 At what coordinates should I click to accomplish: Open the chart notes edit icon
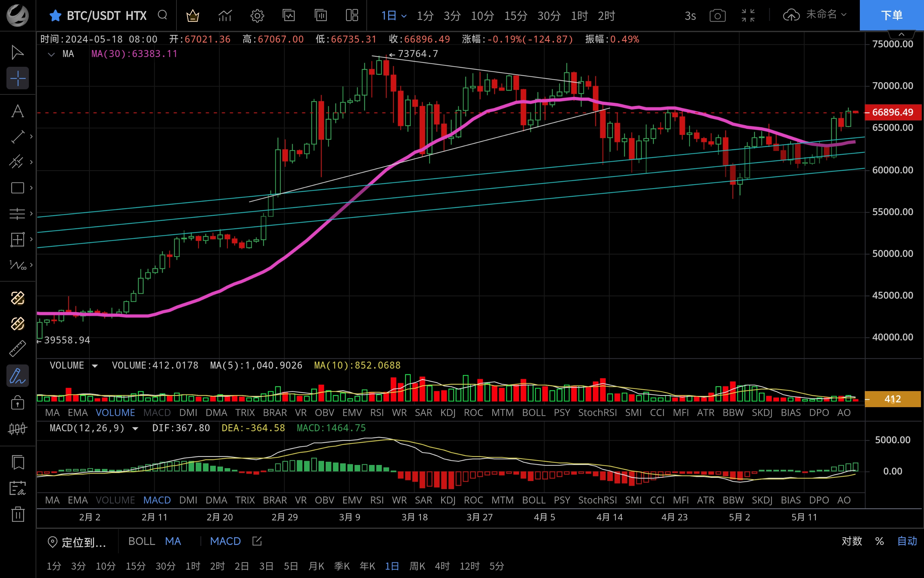[18, 488]
